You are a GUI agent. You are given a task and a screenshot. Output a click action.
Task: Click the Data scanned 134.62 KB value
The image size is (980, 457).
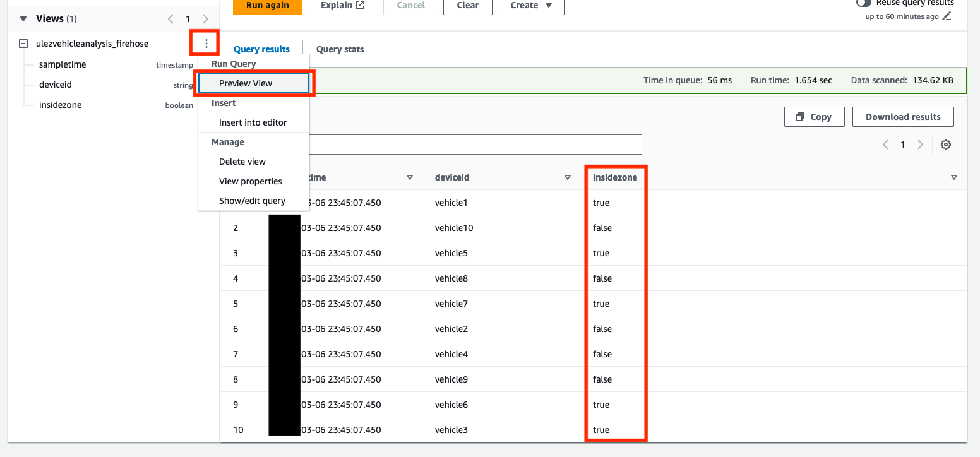[933, 80]
